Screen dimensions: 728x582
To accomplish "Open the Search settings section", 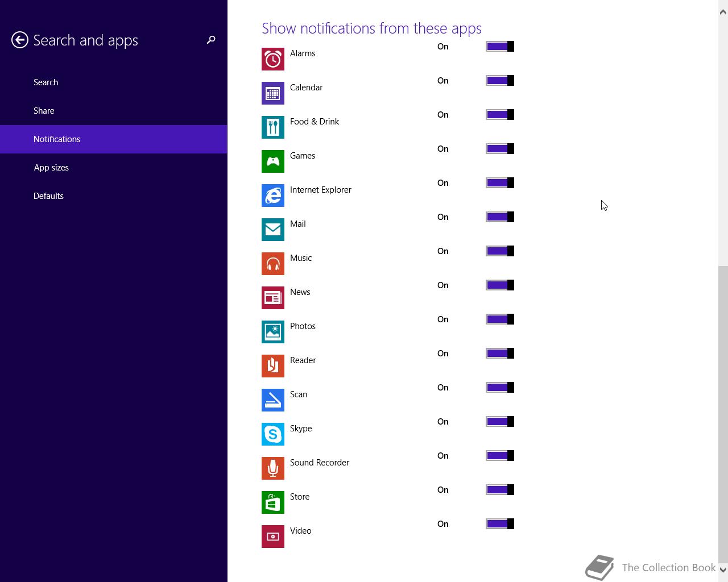I will 114,82.
